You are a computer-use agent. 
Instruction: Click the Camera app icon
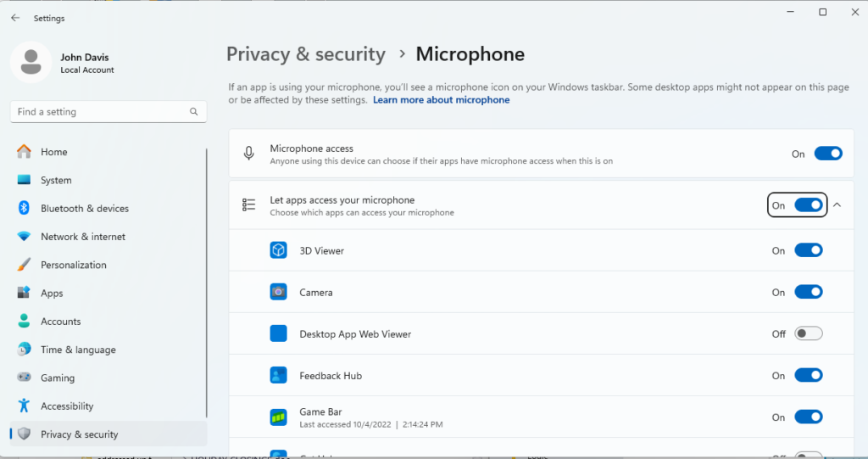tap(279, 292)
